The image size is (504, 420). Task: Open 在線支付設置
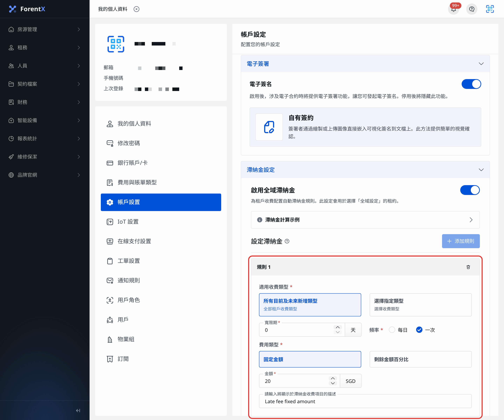point(161,241)
